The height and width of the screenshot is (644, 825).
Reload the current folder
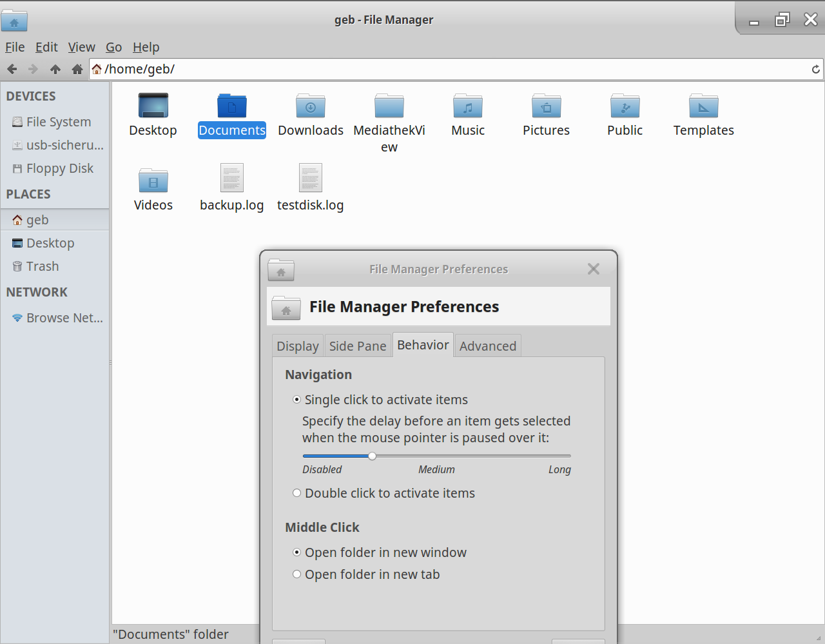click(x=815, y=69)
